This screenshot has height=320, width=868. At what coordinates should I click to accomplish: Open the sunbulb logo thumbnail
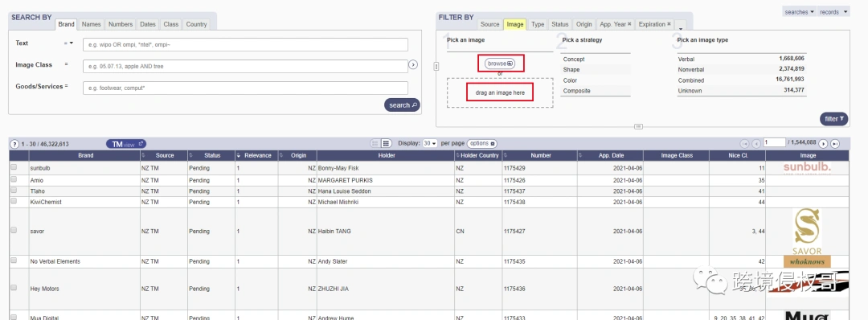click(x=808, y=167)
